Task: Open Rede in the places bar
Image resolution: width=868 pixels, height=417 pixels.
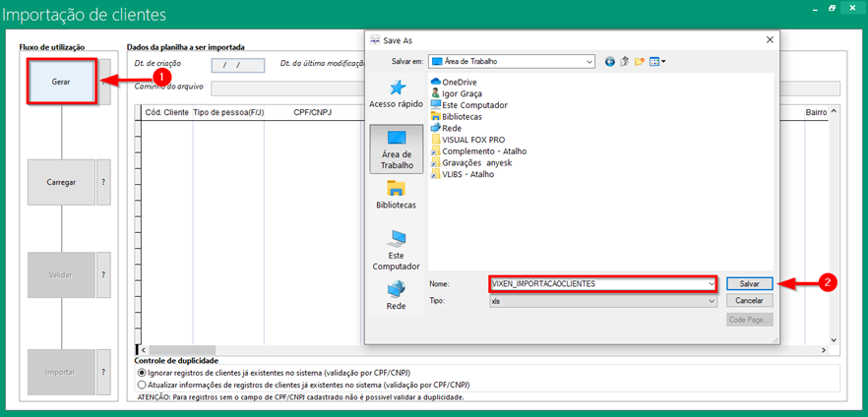Action: point(396,295)
